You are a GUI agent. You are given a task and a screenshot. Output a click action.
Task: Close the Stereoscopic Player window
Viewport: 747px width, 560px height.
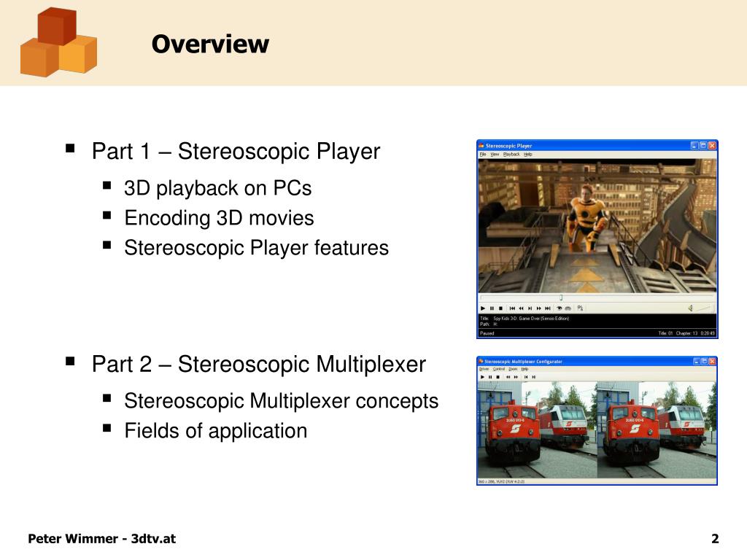712,146
